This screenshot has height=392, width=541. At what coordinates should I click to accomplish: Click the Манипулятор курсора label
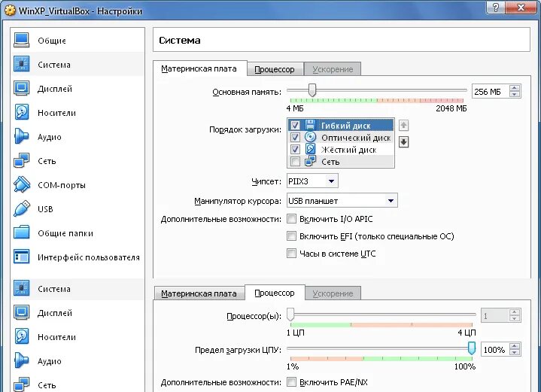click(238, 201)
